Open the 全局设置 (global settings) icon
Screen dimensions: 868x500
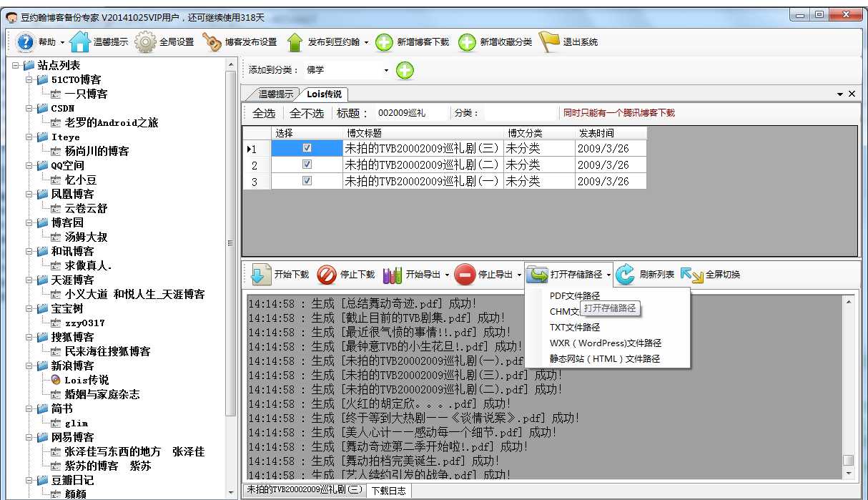point(145,41)
